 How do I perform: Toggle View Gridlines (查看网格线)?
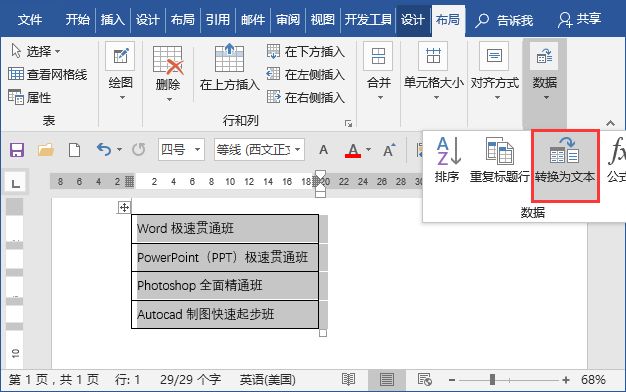[48, 74]
